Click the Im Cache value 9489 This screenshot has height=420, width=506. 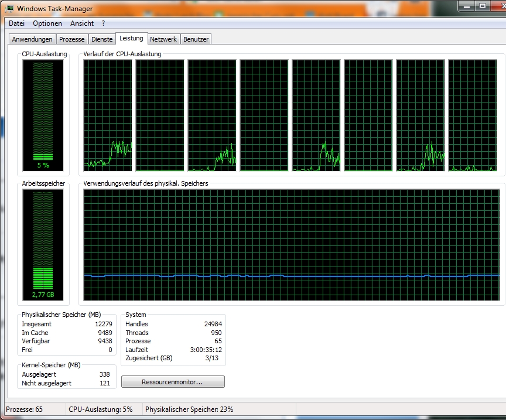click(x=105, y=333)
